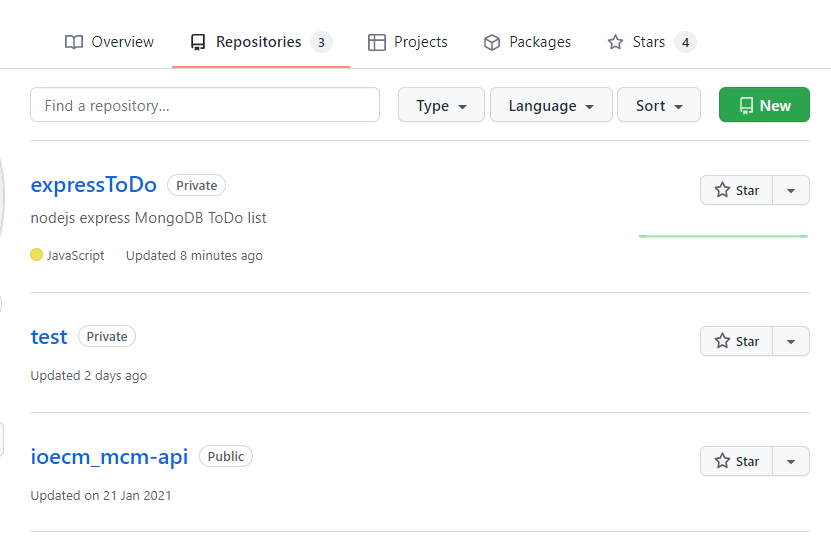
Task: Click the Private badge next to test
Action: click(x=107, y=336)
